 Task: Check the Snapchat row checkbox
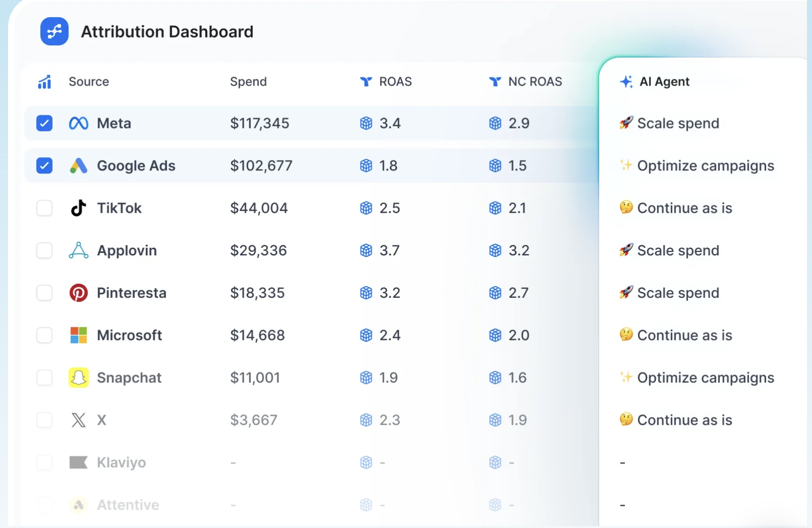(44, 378)
